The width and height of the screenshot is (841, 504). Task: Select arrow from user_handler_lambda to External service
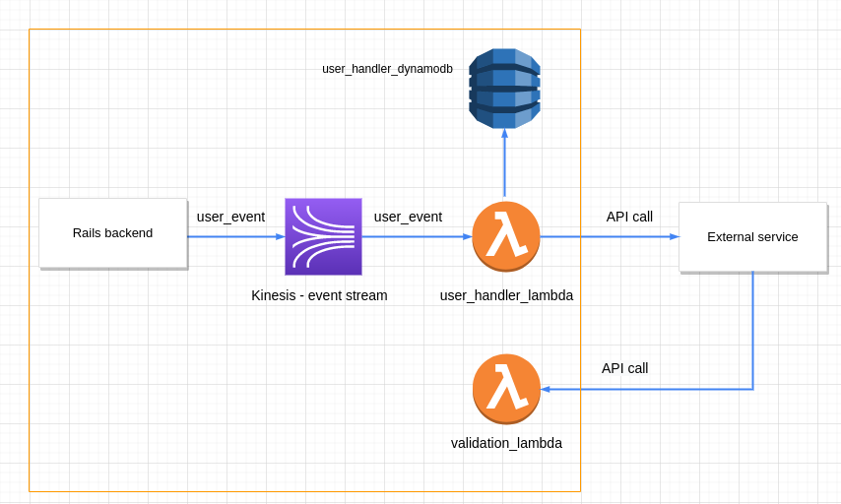pyautogui.click(x=610, y=236)
